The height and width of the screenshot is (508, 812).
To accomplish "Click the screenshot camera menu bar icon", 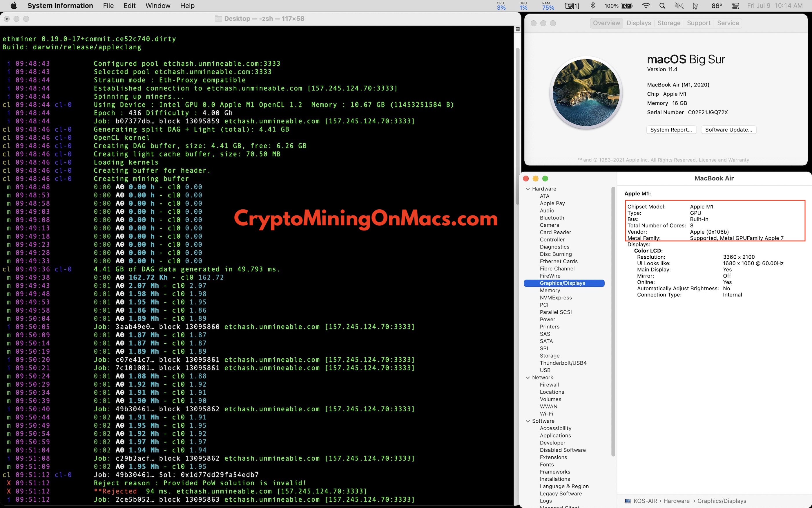I will click(x=572, y=6).
